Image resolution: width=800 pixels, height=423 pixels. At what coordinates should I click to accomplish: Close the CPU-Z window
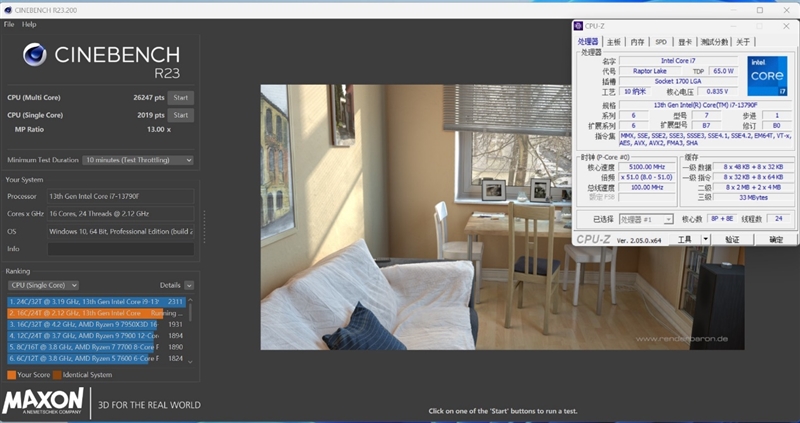(786, 26)
